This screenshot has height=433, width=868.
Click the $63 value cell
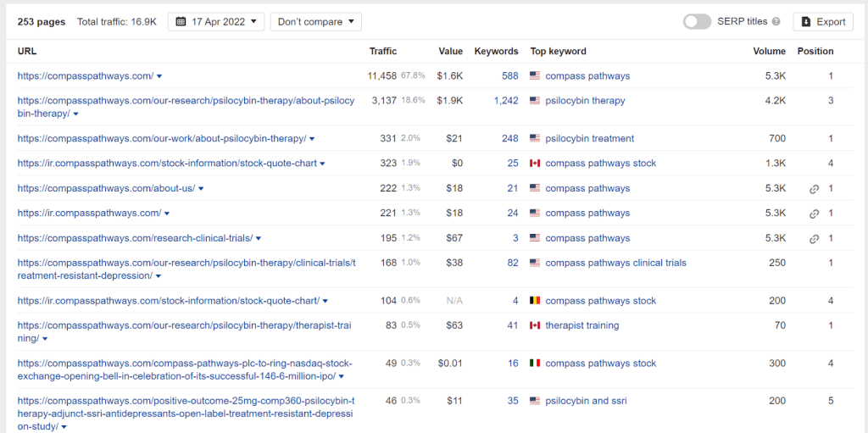coord(454,325)
